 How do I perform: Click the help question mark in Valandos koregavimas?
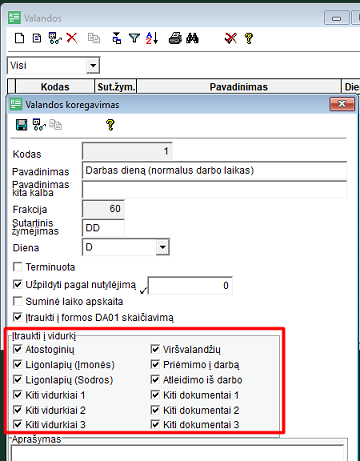coord(110,125)
